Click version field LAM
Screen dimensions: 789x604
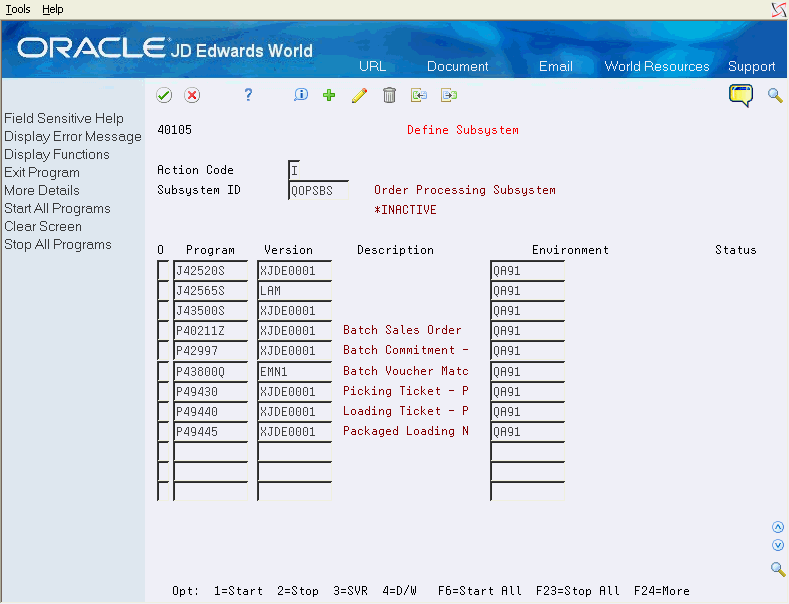[x=295, y=290]
